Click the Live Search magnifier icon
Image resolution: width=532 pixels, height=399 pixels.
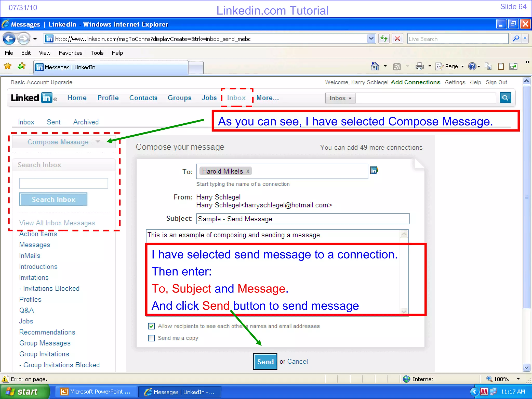(x=516, y=39)
